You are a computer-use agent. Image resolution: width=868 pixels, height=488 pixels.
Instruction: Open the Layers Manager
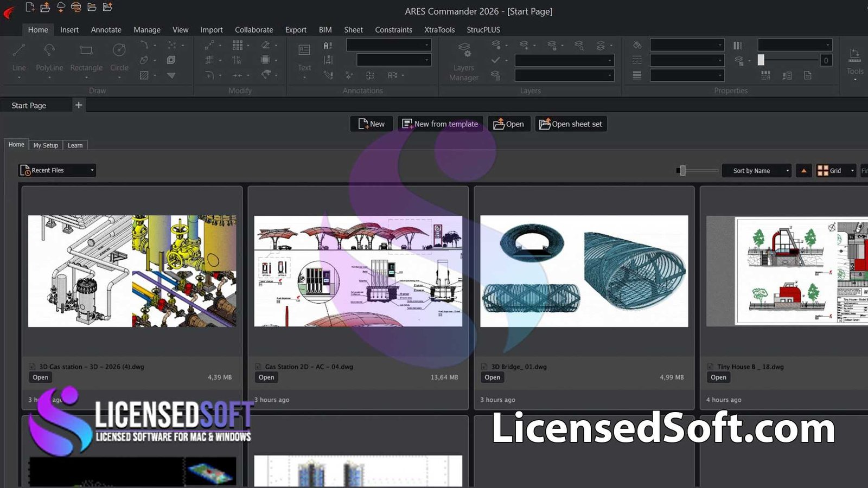[464, 62]
